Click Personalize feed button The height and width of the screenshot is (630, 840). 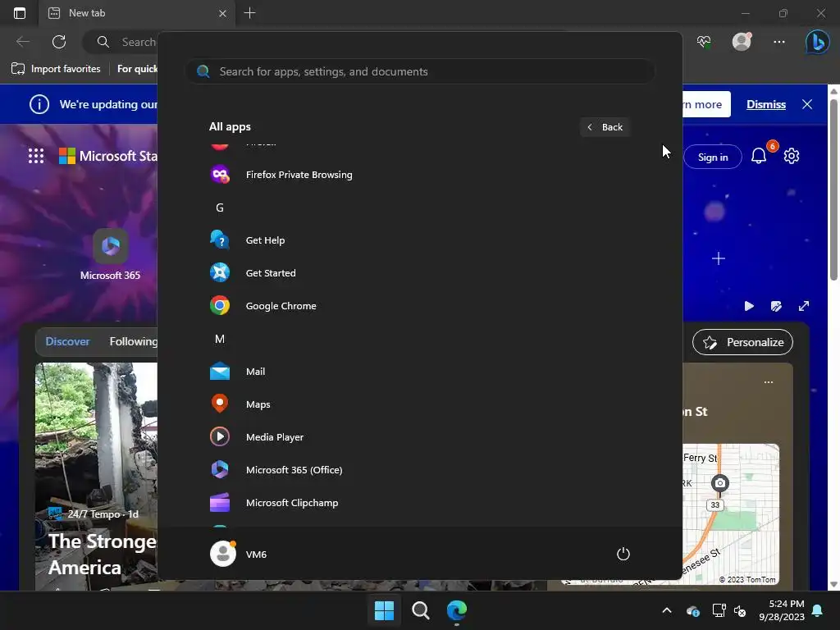coord(742,342)
